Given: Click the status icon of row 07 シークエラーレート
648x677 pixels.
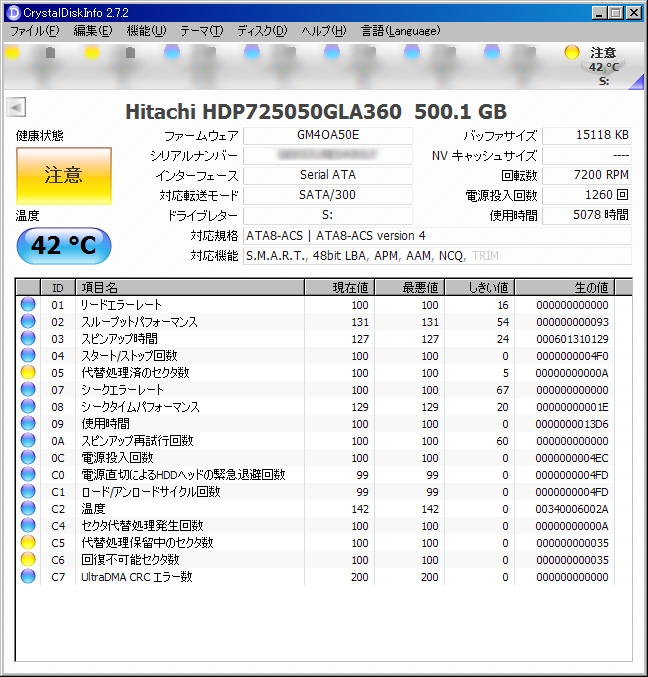Looking at the screenshot, I should click(28, 389).
